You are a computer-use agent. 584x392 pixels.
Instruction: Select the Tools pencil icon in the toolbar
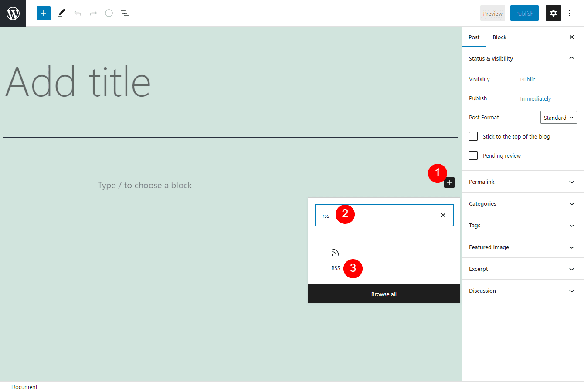pos(61,13)
